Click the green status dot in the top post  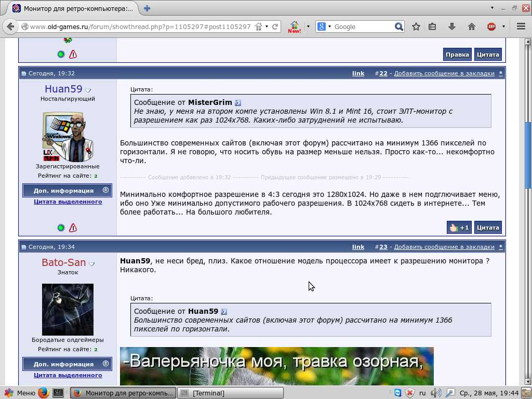click(x=61, y=54)
